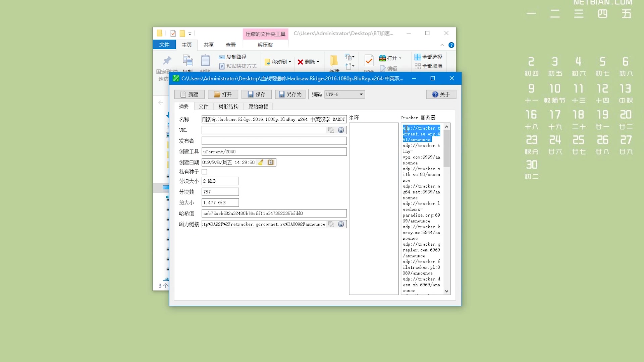Switch to the 树形结构 tab
Viewport: 644px width, 362px height.
point(228,107)
